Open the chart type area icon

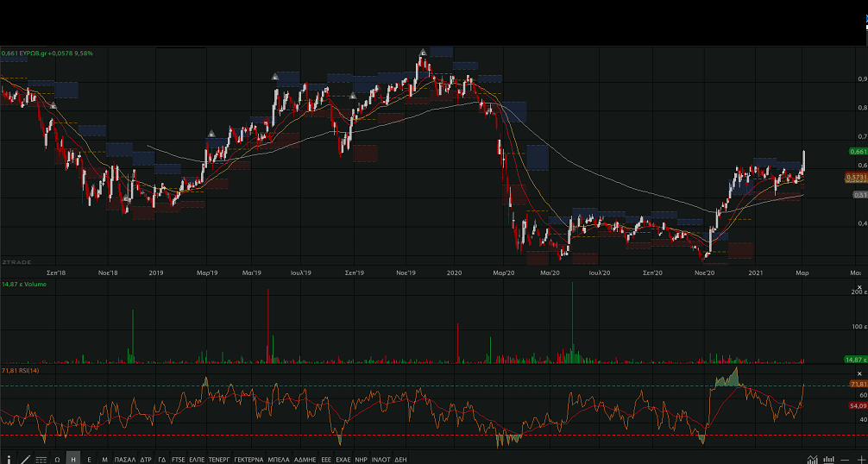pyautogui.click(x=812, y=459)
